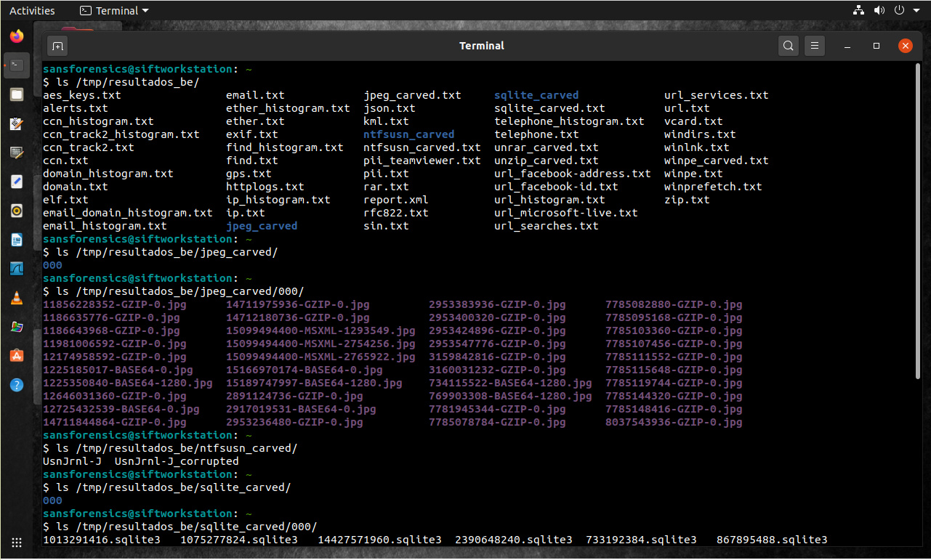Image resolution: width=931 pixels, height=560 pixels.
Task: Open Ubuntu Software from the dock
Action: click(x=16, y=355)
